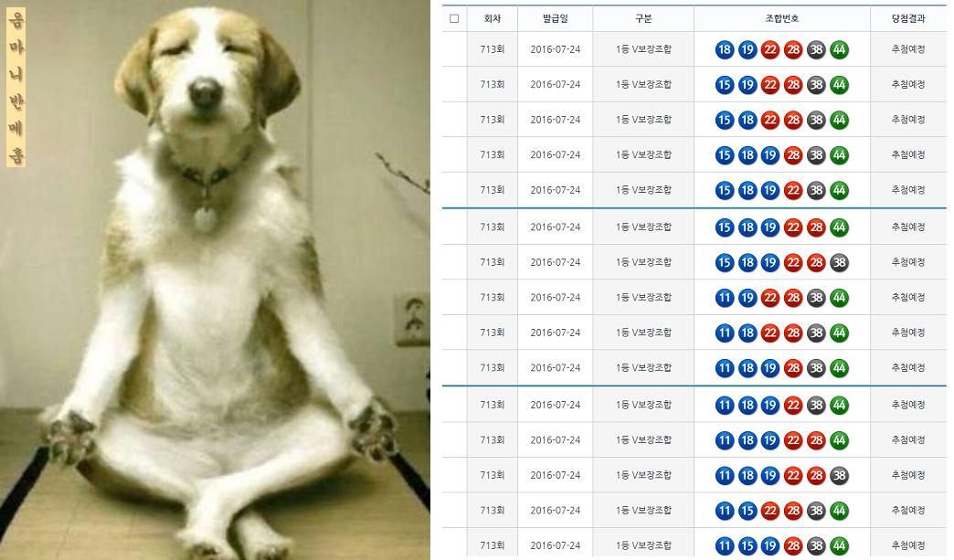Click red ball 22 in third row
Viewport: 954px width, 560px height.
pos(770,121)
